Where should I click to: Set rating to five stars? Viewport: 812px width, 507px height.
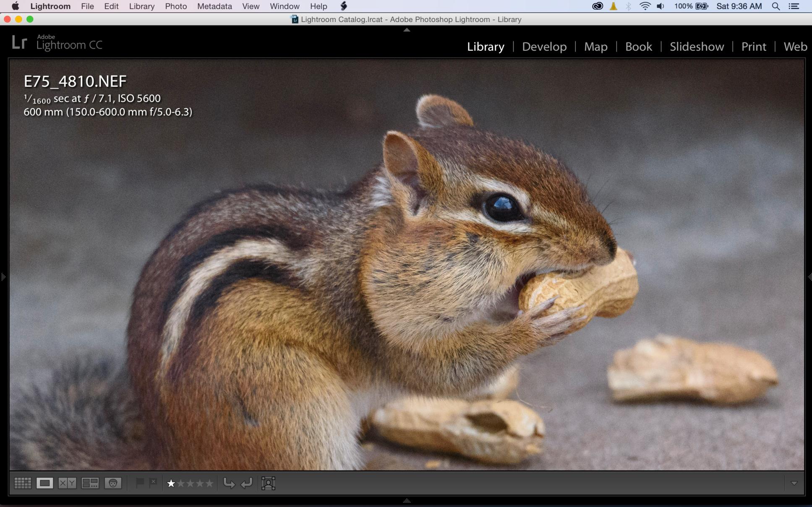click(209, 484)
